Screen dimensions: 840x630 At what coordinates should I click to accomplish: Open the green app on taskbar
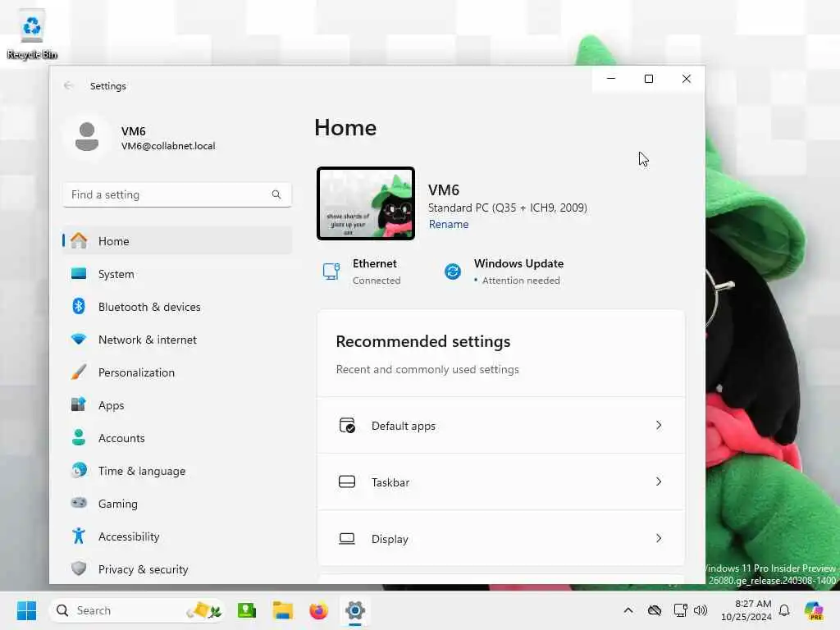click(247, 610)
